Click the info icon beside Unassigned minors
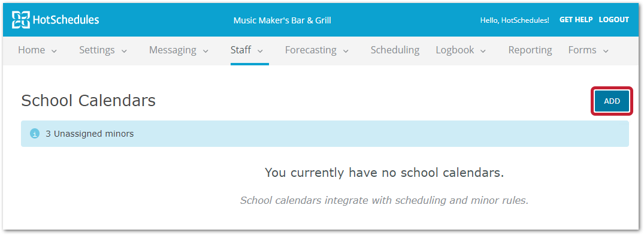644x235 pixels. 35,134
